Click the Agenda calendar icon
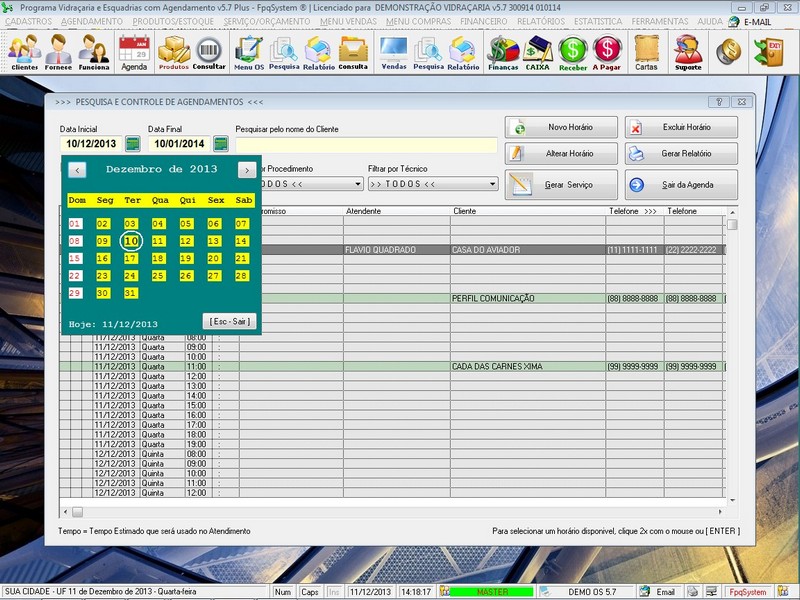This screenshot has height=600, width=800. click(x=134, y=51)
